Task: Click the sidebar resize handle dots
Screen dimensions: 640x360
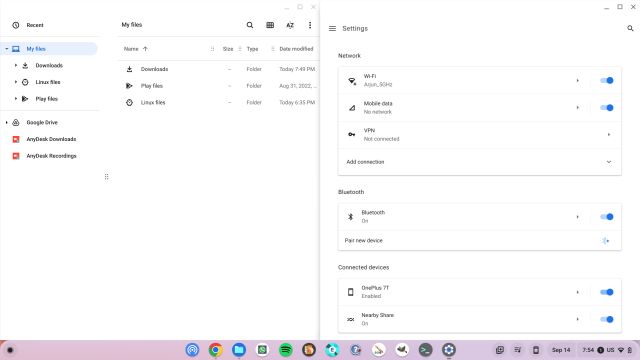Action: tap(107, 177)
